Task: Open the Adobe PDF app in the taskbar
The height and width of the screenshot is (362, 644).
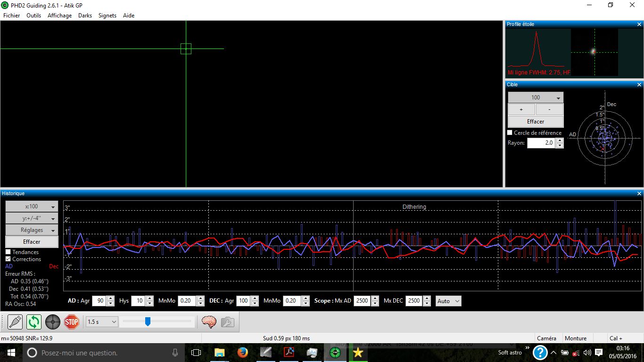Action: 289,353
